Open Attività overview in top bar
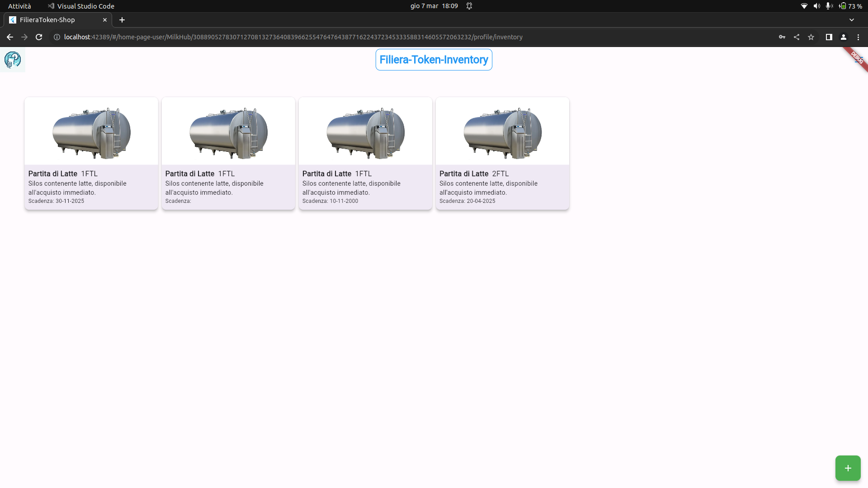Viewport: 868px width, 488px height. pos(19,6)
